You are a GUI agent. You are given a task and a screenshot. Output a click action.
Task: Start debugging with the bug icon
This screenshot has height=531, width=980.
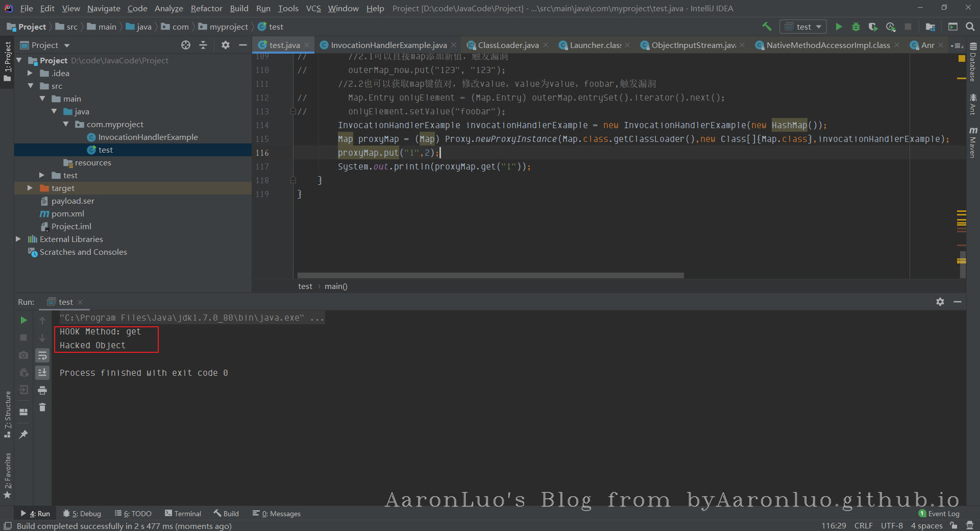tap(856, 27)
